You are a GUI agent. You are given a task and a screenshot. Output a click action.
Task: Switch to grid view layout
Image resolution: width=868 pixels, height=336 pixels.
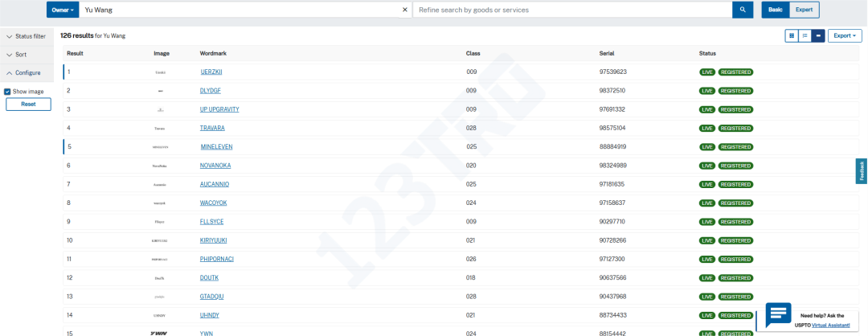pyautogui.click(x=792, y=36)
